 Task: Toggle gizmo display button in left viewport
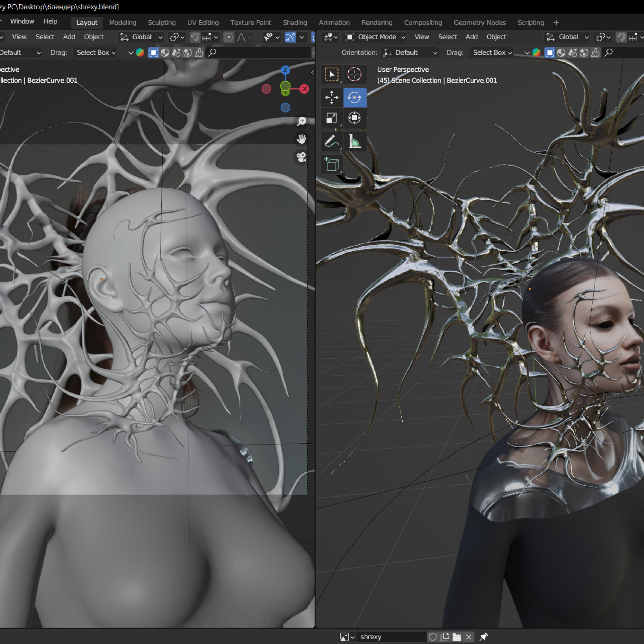290,37
